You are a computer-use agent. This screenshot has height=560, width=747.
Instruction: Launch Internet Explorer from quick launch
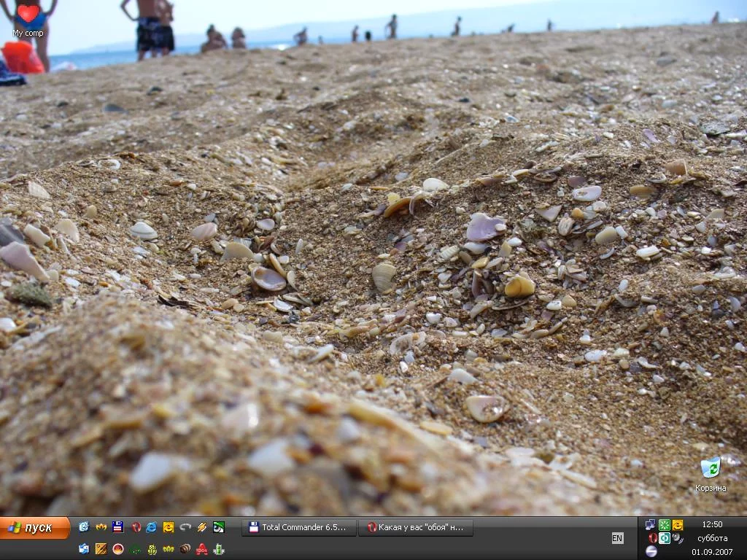[x=151, y=526]
